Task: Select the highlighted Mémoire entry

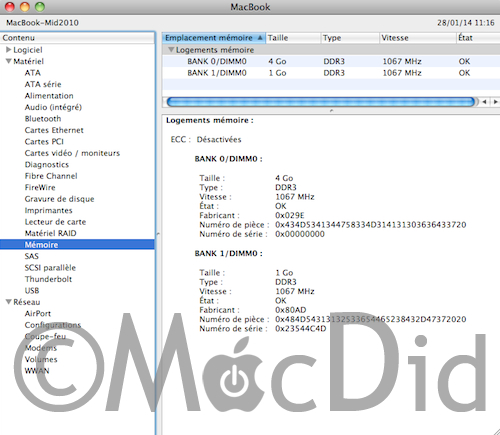Action: pyautogui.click(x=77, y=245)
